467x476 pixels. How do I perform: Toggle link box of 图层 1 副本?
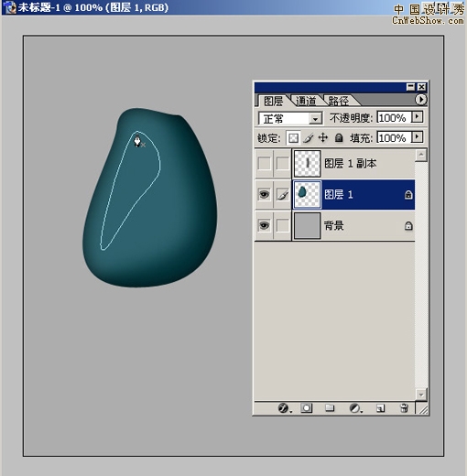tap(283, 163)
